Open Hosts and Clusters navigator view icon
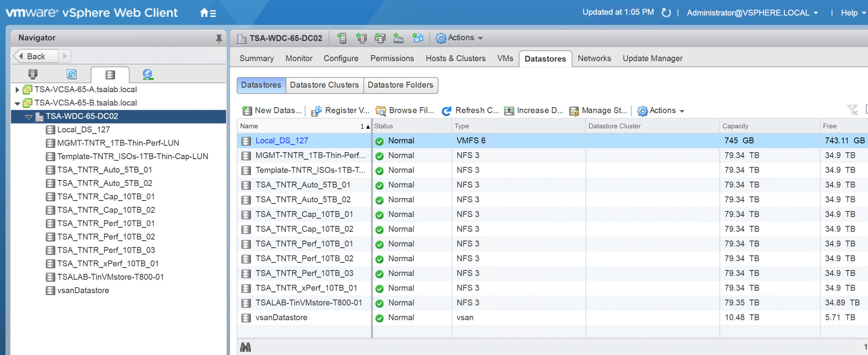 (33, 74)
